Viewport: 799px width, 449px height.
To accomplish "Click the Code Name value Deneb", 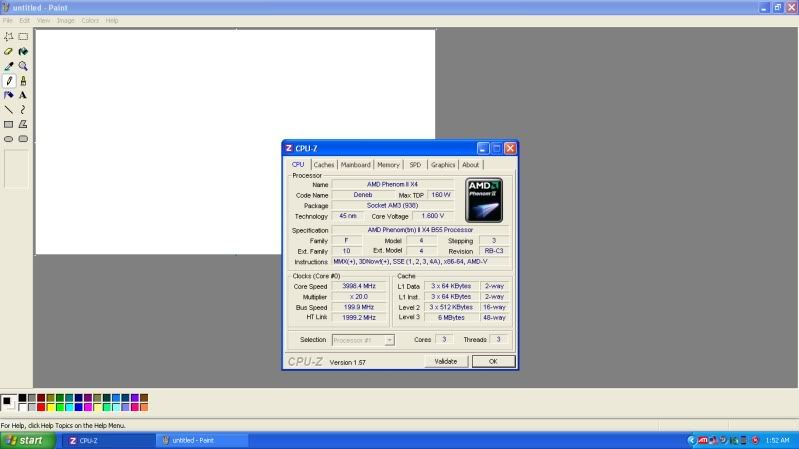I will coord(363,195).
